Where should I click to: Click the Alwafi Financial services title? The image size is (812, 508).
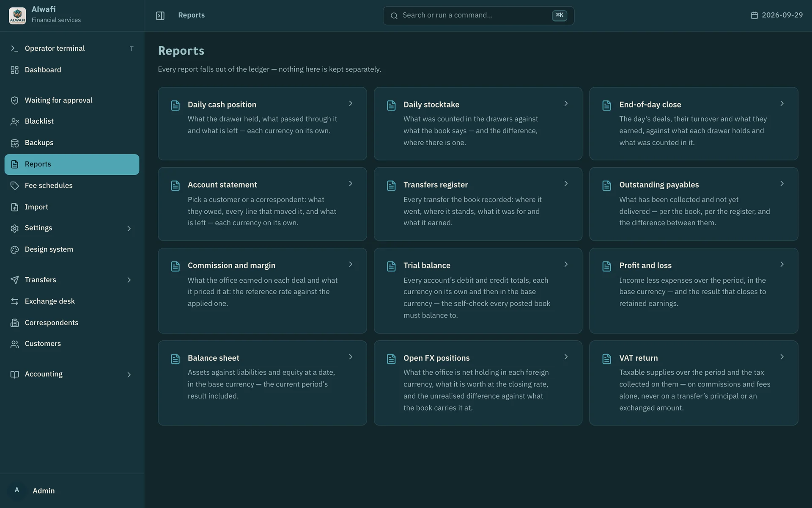56,14
